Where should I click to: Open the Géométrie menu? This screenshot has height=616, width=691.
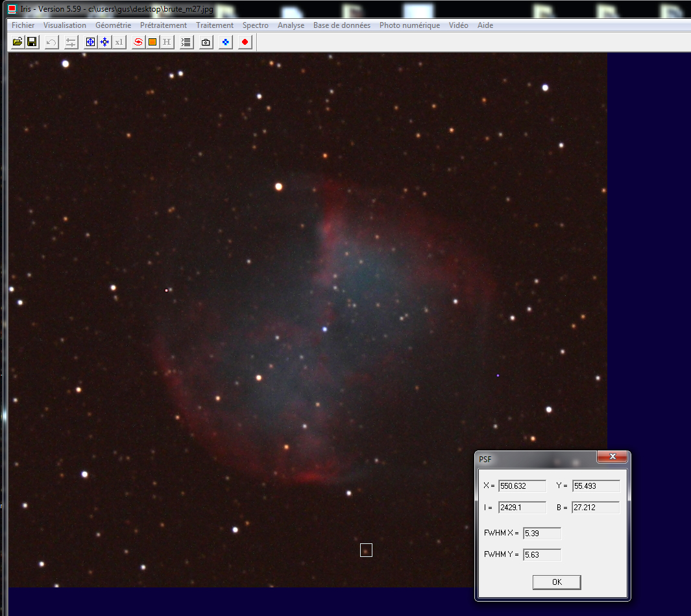pyautogui.click(x=114, y=25)
